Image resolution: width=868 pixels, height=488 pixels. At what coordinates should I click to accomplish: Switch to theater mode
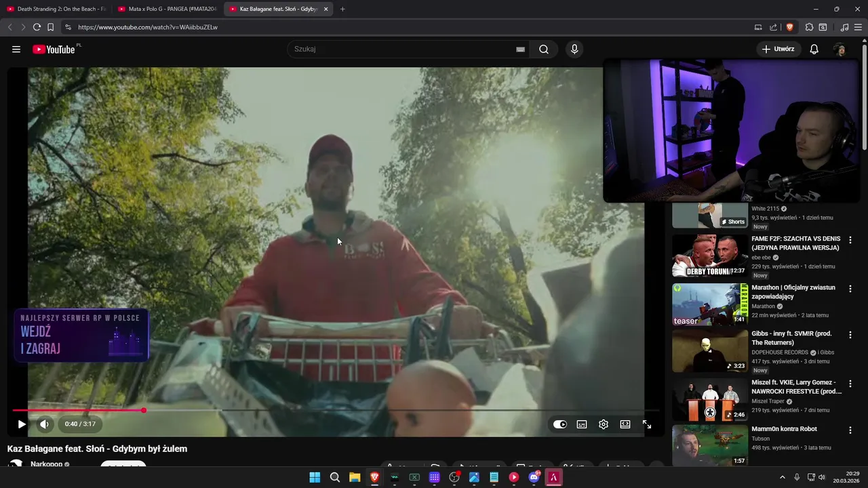(x=625, y=424)
